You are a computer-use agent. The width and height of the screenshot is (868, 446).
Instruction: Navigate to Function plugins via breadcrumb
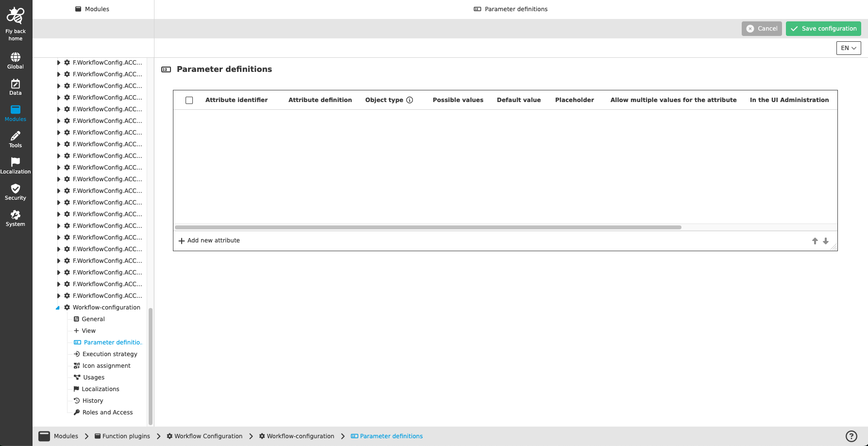126,436
